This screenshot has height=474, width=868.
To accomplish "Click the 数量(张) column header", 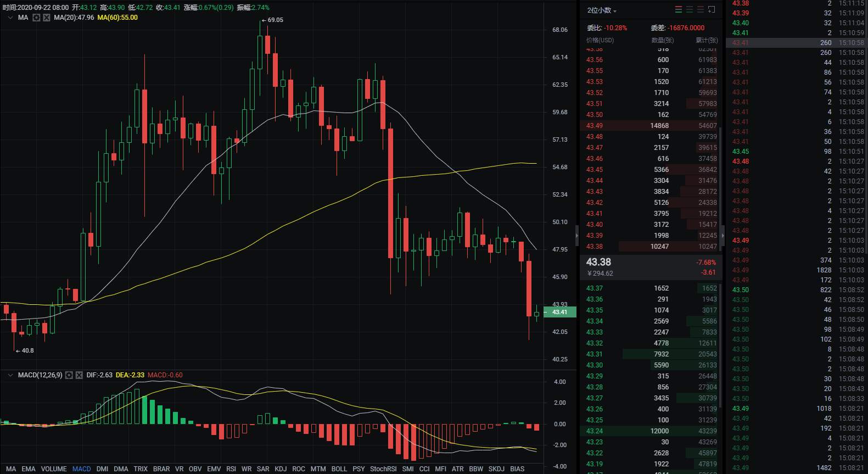I will click(663, 40).
